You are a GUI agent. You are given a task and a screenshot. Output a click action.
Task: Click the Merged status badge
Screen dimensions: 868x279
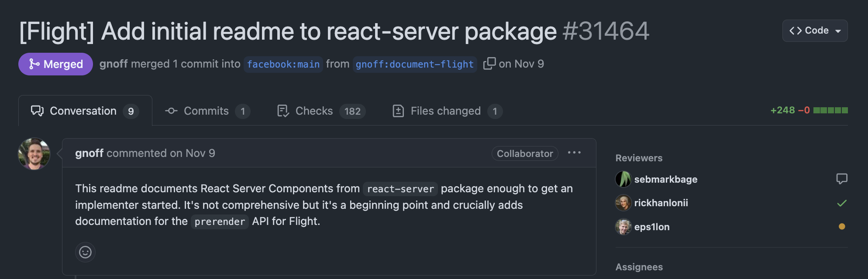click(x=55, y=64)
